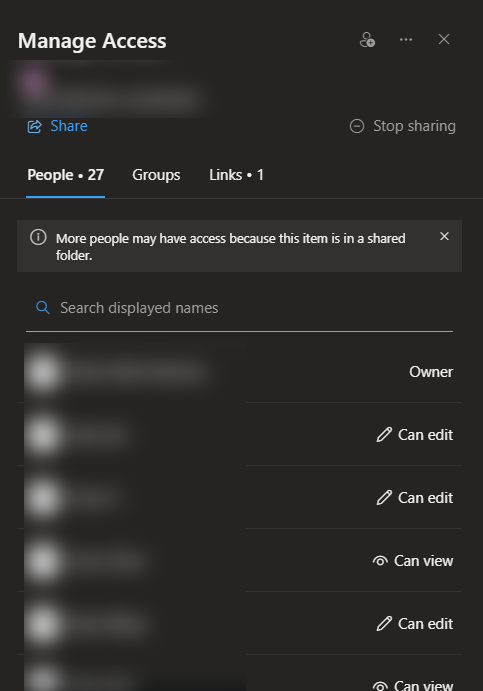Open the more options ellipsis menu
This screenshot has width=483, height=691.
pyautogui.click(x=406, y=40)
